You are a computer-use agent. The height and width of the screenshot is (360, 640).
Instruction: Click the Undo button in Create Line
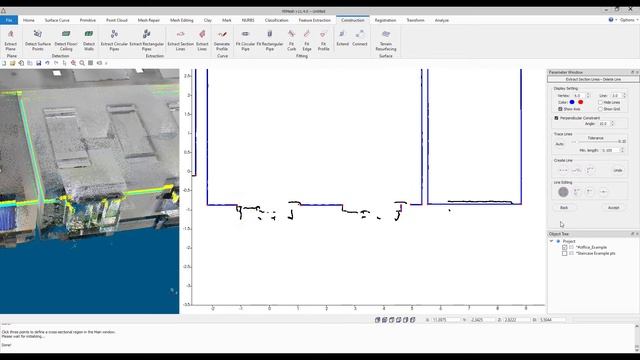point(618,170)
